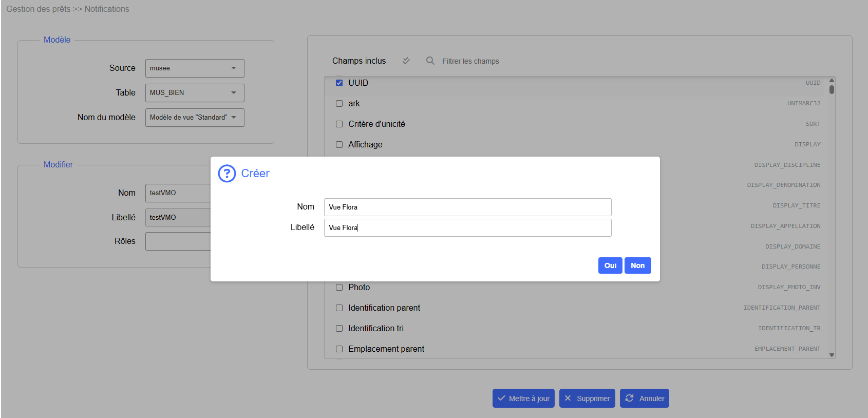Click the question mark icon in Créer dialog

point(227,174)
